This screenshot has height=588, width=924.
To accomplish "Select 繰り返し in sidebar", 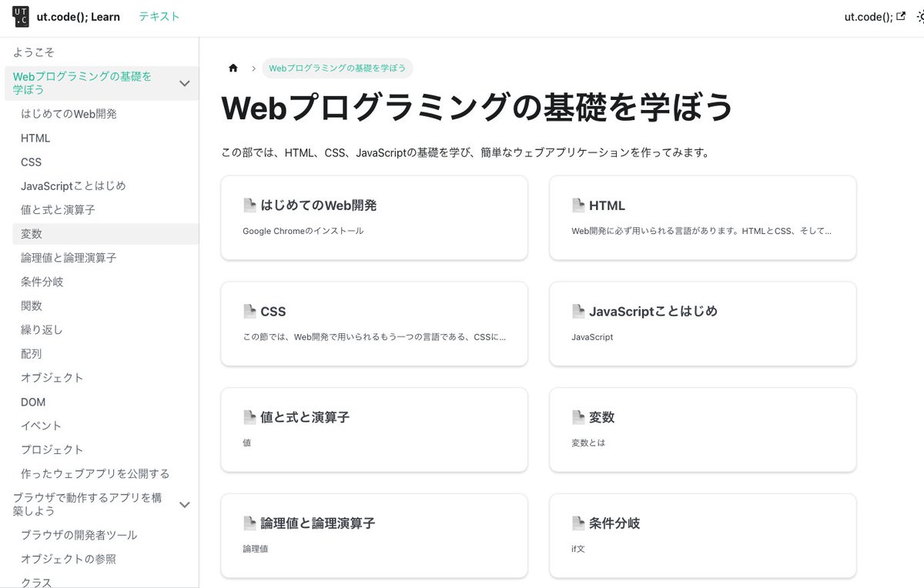I will point(42,330).
